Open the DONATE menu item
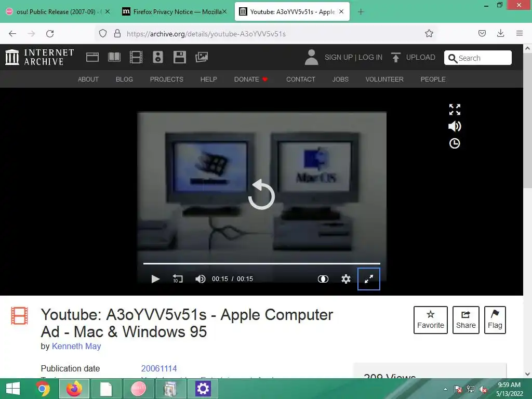 (251, 79)
